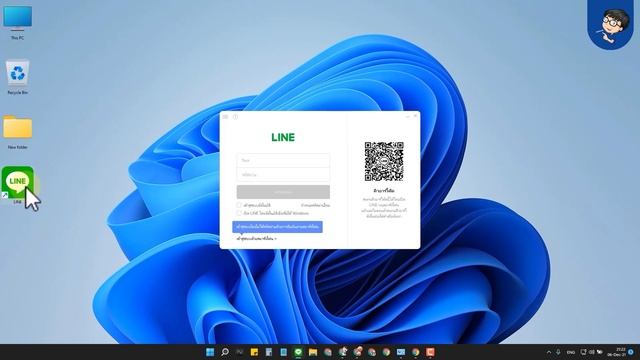This screenshot has height=360, width=640.
Task: Open the Windows Start menu
Action: coord(210,352)
